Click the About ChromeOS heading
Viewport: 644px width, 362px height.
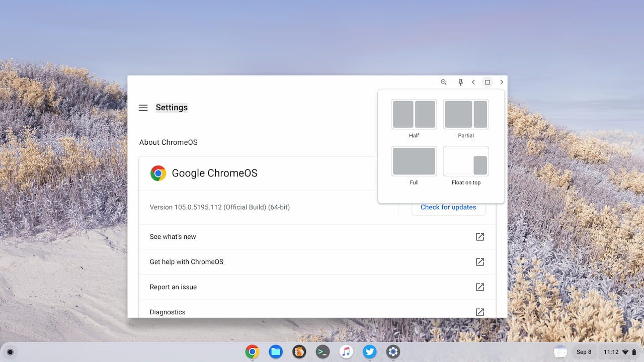pos(169,142)
